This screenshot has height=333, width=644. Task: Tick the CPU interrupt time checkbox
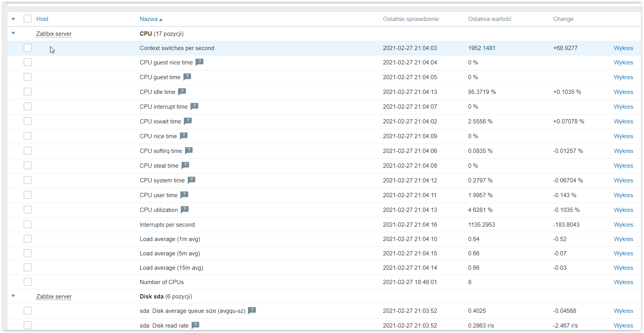point(28,106)
